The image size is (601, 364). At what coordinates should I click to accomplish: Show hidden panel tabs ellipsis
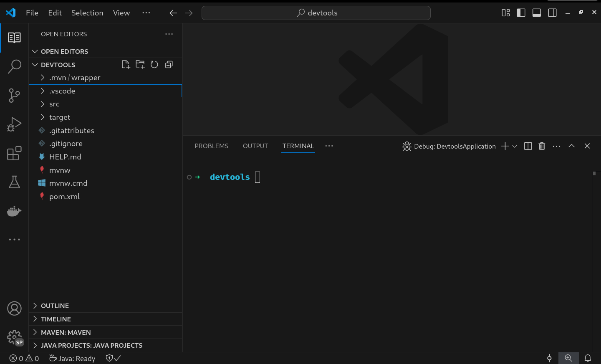(x=329, y=146)
